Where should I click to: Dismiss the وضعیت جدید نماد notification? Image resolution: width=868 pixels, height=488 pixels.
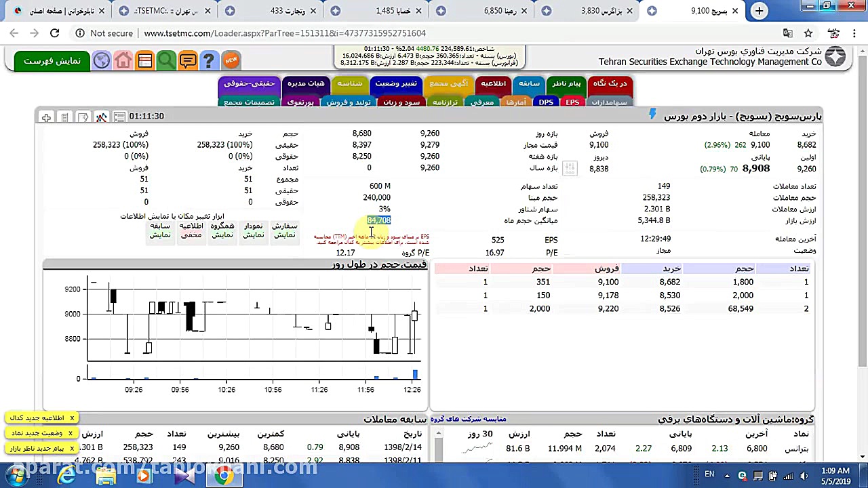(71, 433)
